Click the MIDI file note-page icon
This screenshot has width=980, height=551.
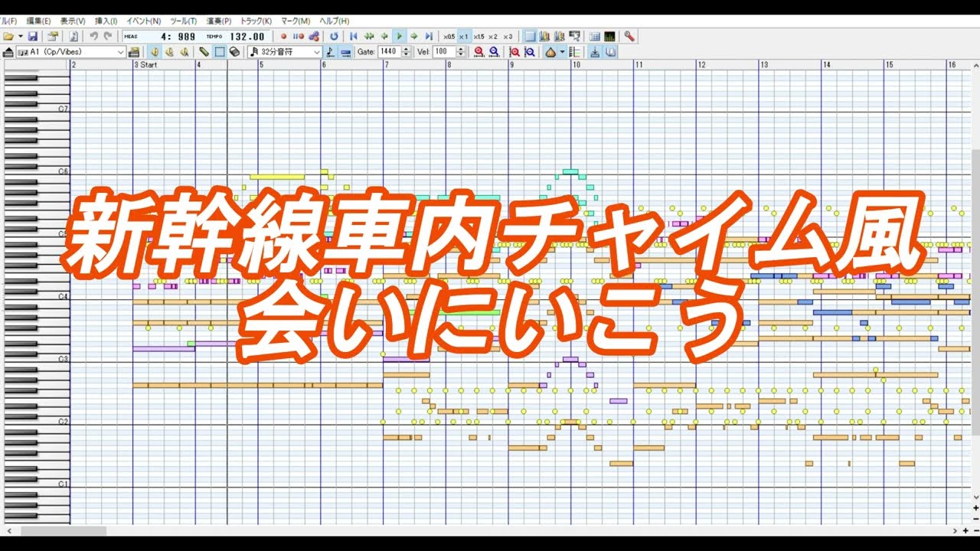click(x=73, y=36)
